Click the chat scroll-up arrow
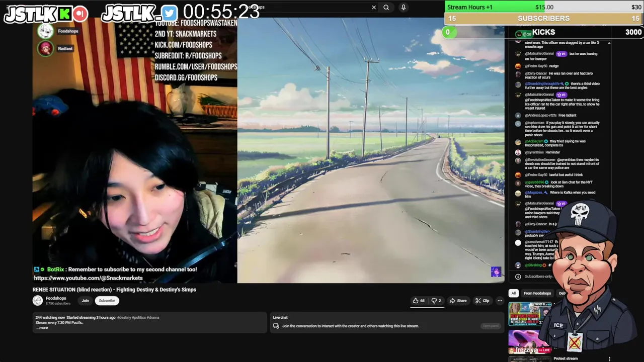 [609, 43]
